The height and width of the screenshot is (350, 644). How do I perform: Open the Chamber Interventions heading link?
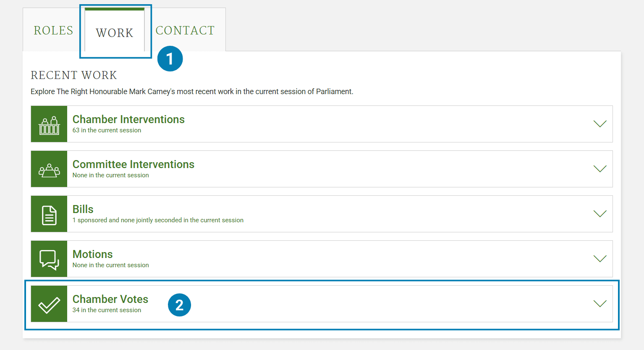(x=128, y=119)
